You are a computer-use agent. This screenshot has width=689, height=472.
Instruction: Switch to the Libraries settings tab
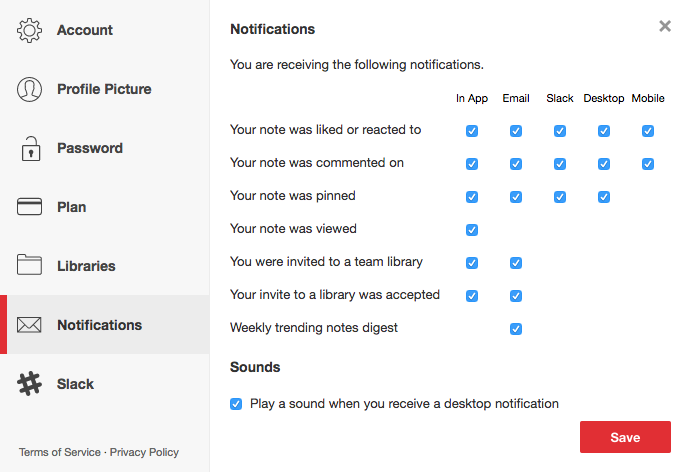click(x=86, y=266)
